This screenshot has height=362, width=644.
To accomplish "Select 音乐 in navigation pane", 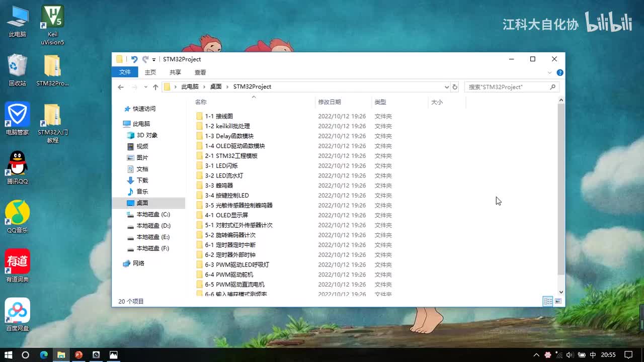I will [x=142, y=192].
